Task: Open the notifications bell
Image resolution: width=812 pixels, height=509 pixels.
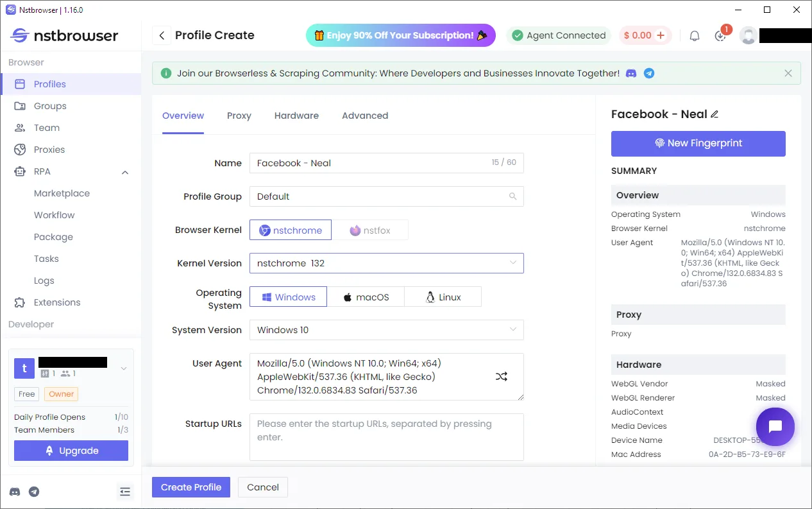Action: (x=695, y=36)
